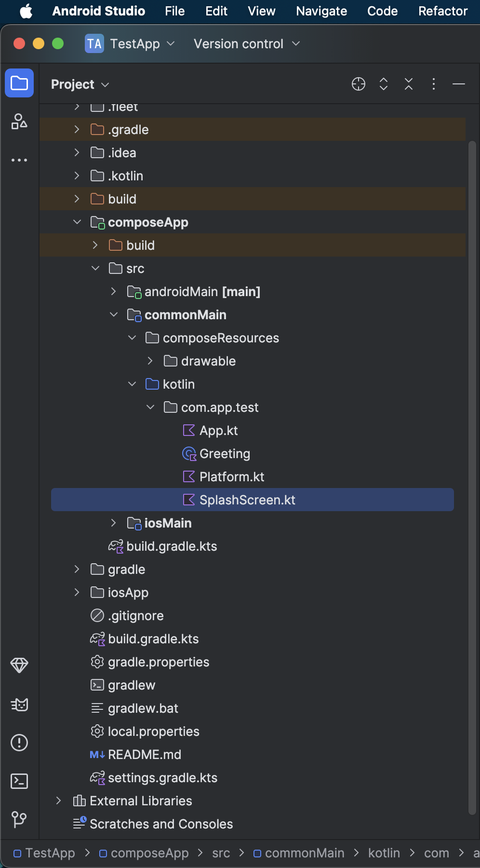Open the Gemini diamond tool icon

tap(19, 665)
